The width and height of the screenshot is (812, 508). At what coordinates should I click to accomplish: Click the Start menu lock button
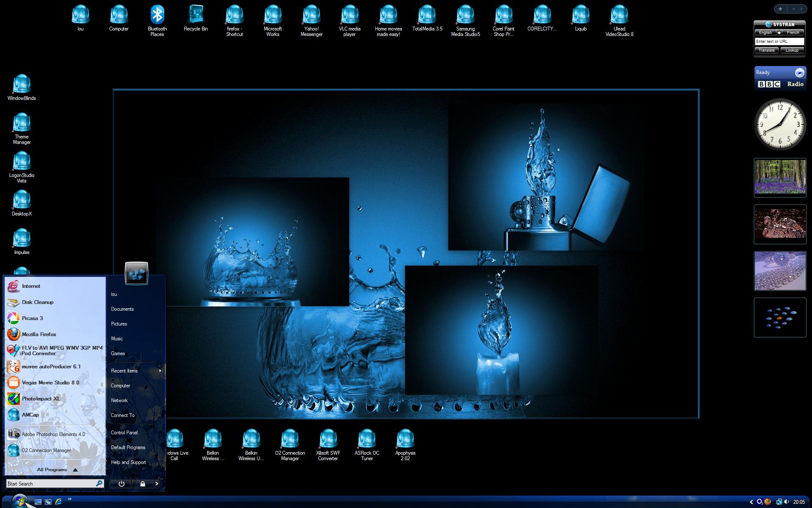click(x=143, y=483)
